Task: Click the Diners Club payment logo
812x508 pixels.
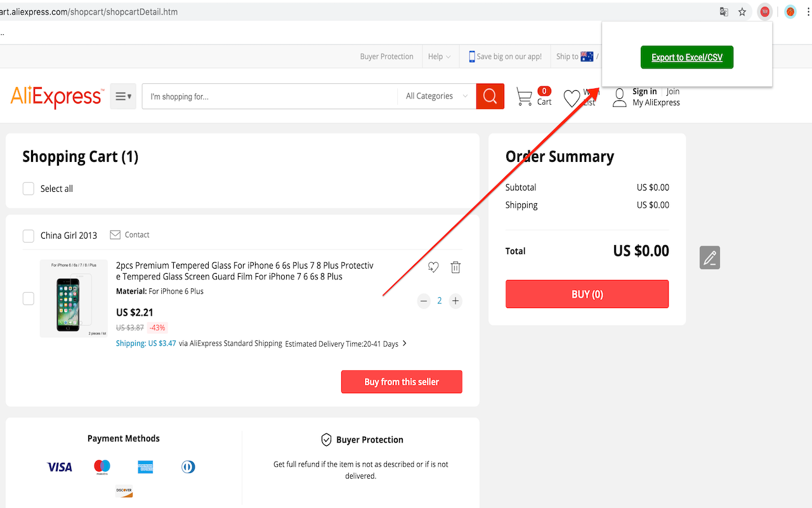Action: [188, 467]
